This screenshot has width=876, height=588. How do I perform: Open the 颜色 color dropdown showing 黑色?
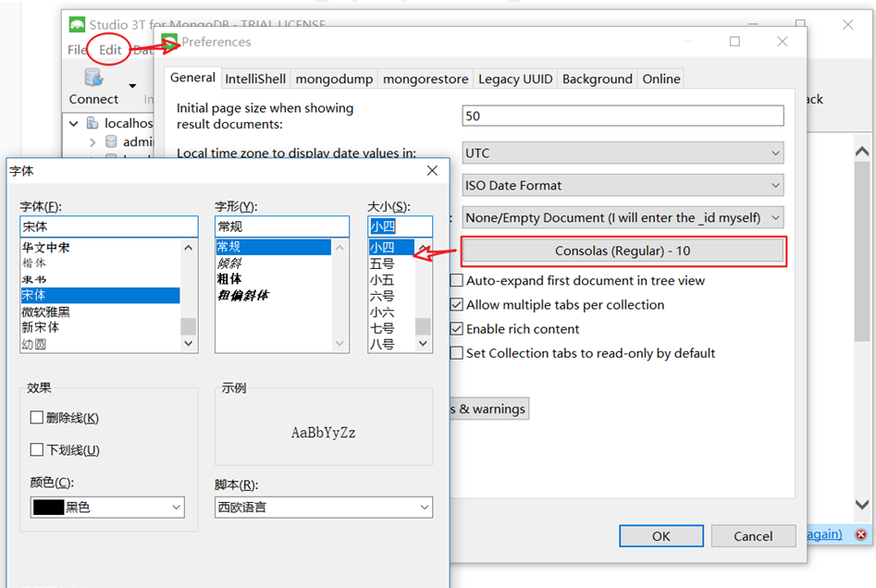click(107, 507)
